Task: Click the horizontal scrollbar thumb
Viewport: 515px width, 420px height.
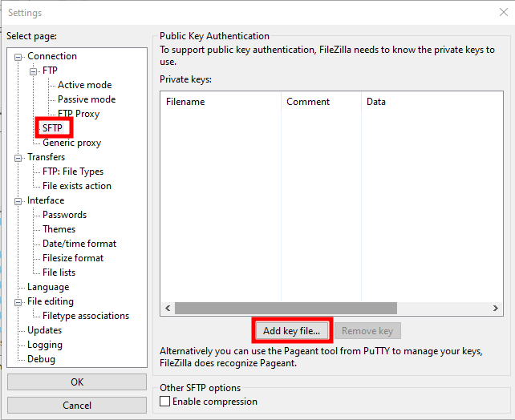Action: pos(286,308)
